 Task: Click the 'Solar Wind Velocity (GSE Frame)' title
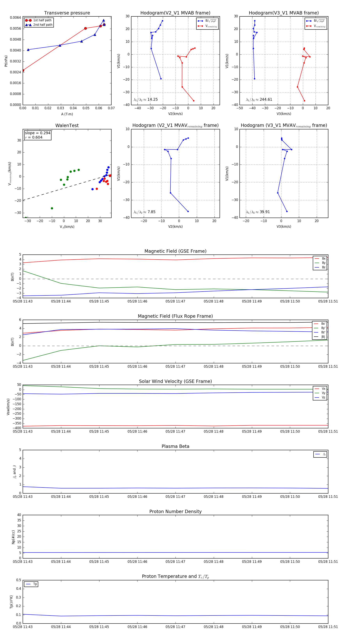[175, 381]
